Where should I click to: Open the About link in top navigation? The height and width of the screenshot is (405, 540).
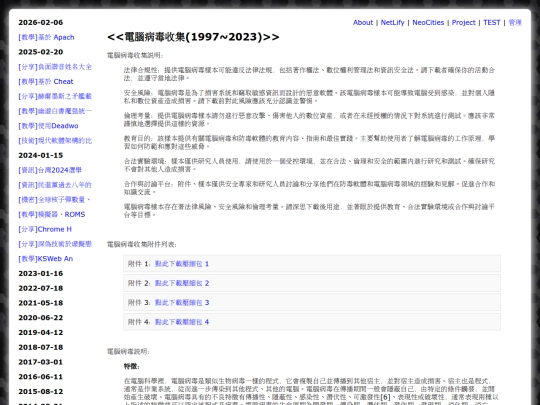click(x=363, y=22)
